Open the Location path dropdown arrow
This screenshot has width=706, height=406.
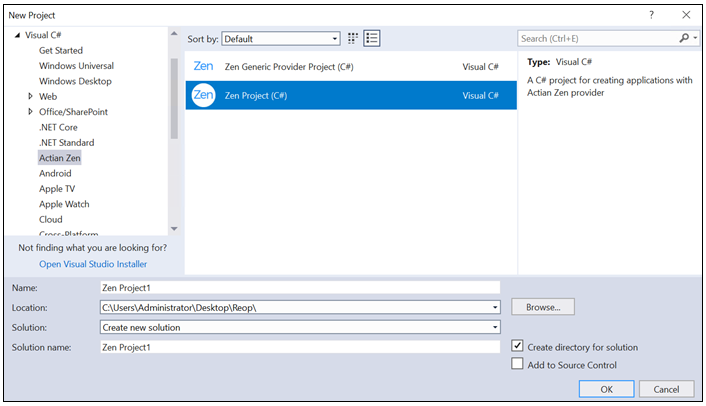[x=495, y=307]
